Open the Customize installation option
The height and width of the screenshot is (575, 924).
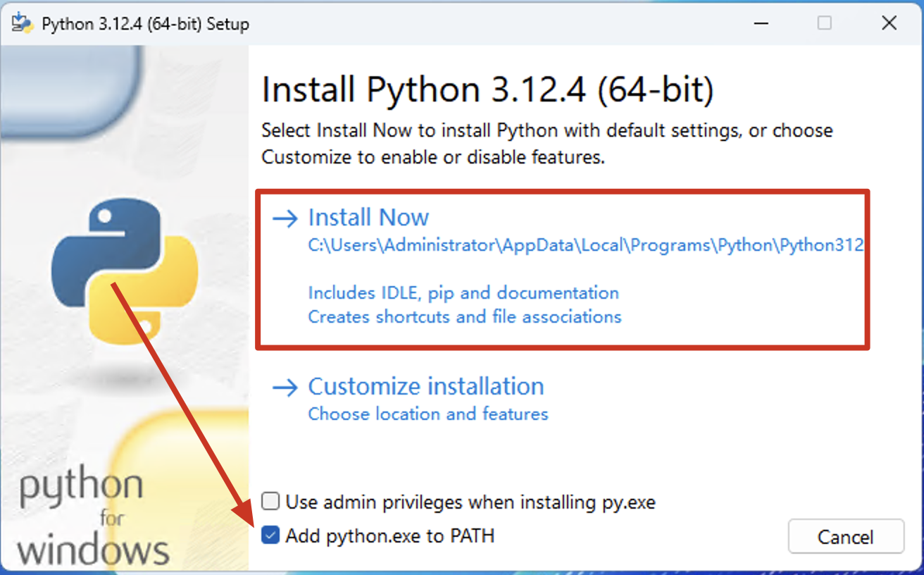point(425,387)
